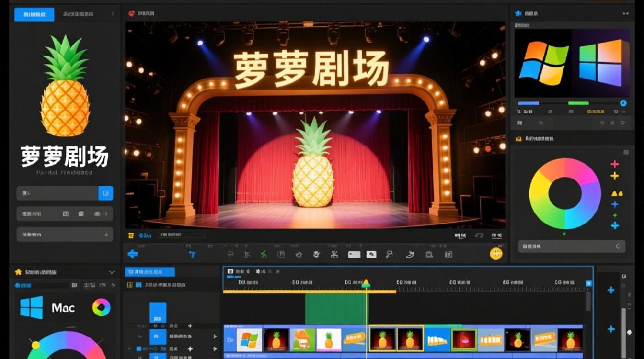The width and height of the screenshot is (644, 359).
Task: Open the arrow on the third left-panel row
Action: 105,235
